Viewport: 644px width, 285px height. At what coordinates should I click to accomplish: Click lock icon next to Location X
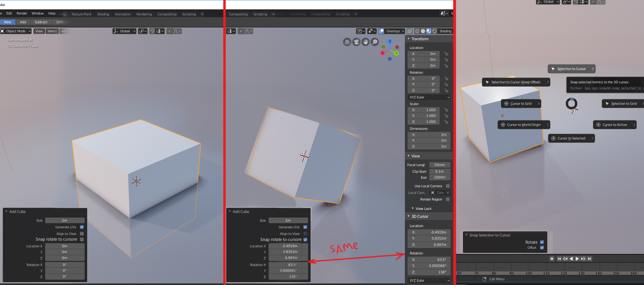[446, 54]
